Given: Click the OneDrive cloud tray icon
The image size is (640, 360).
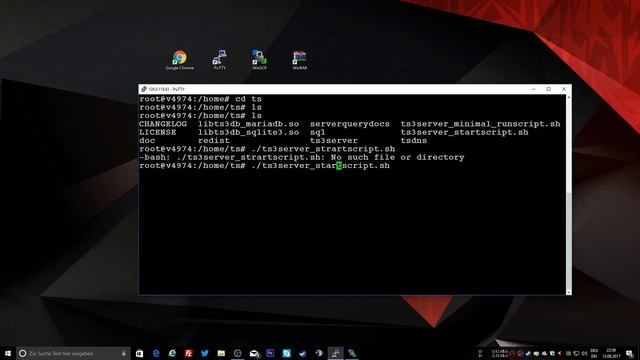Looking at the screenshot, I should coord(544,353).
